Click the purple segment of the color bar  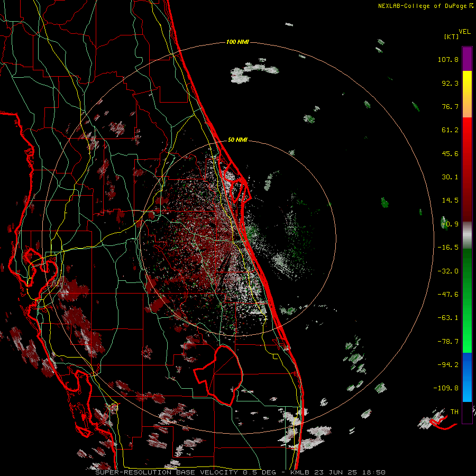pyautogui.click(x=467, y=59)
